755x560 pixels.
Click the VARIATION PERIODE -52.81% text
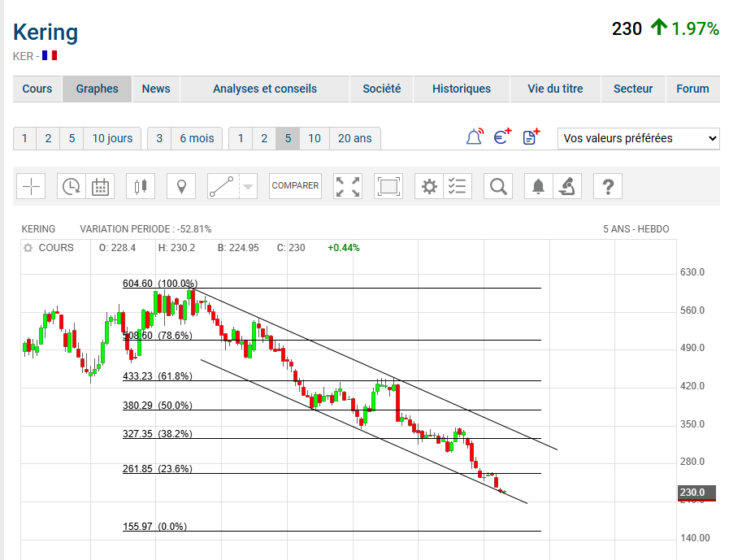coord(145,228)
